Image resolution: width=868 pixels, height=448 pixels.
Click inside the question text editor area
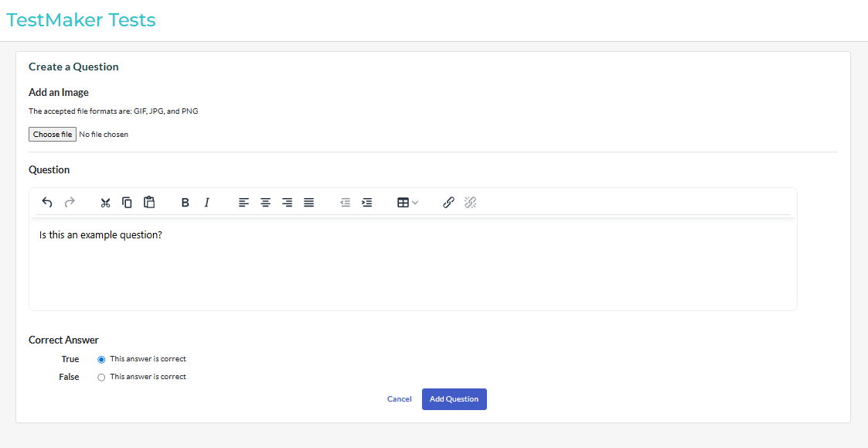click(x=413, y=263)
